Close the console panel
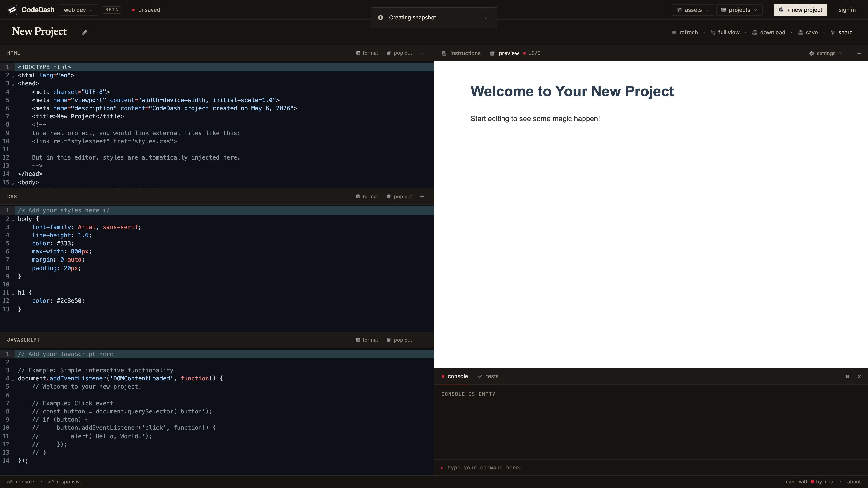This screenshot has height=488, width=868. [859, 377]
